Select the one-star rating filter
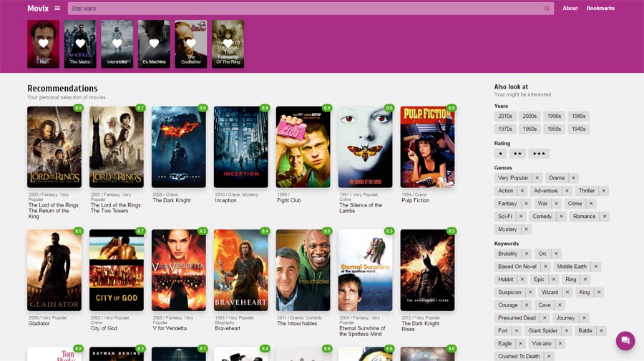 click(x=502, y=154)
